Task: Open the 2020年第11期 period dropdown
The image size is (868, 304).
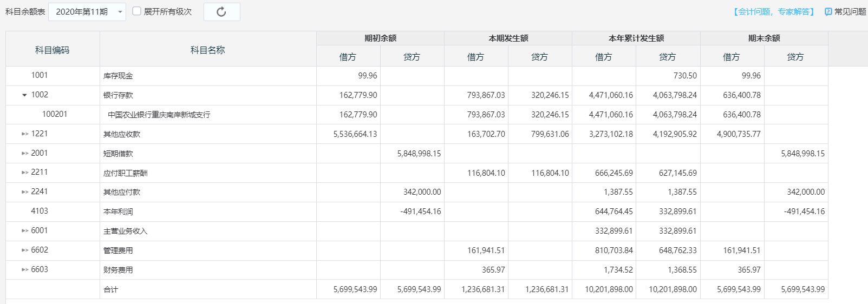Action: [x=87, y=12]
